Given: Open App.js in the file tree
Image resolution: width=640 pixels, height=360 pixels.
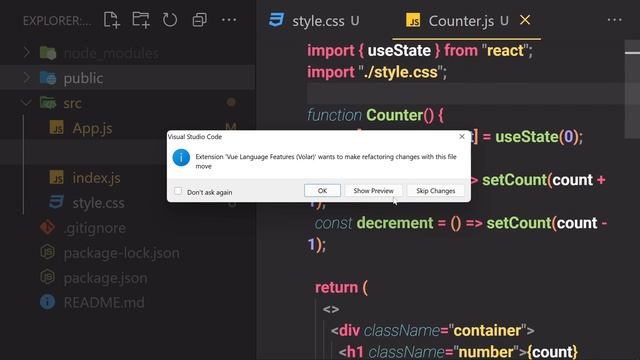Looking at the screenshot, I should (92, 128).
